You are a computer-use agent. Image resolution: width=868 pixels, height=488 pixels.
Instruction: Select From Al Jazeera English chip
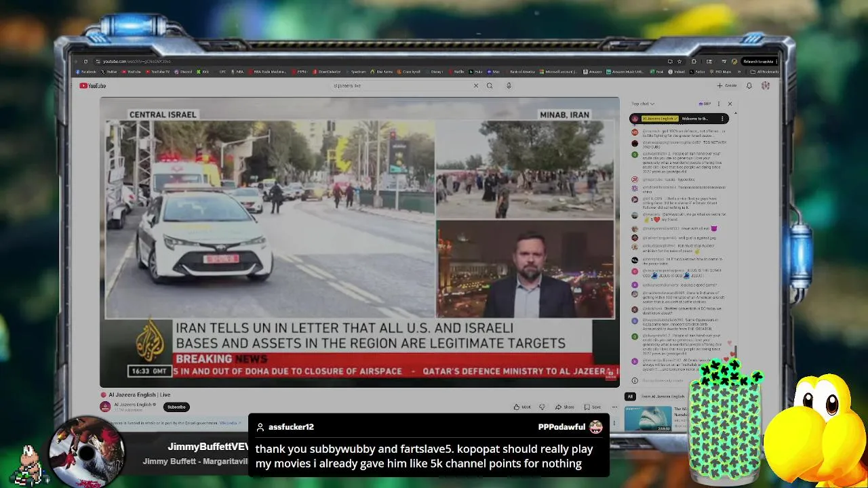663,396
